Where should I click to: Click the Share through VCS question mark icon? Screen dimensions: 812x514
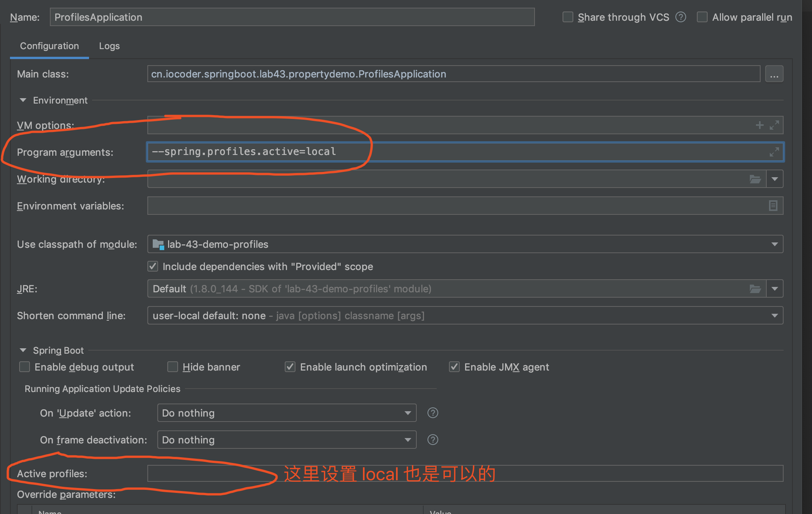coord(681,16)
